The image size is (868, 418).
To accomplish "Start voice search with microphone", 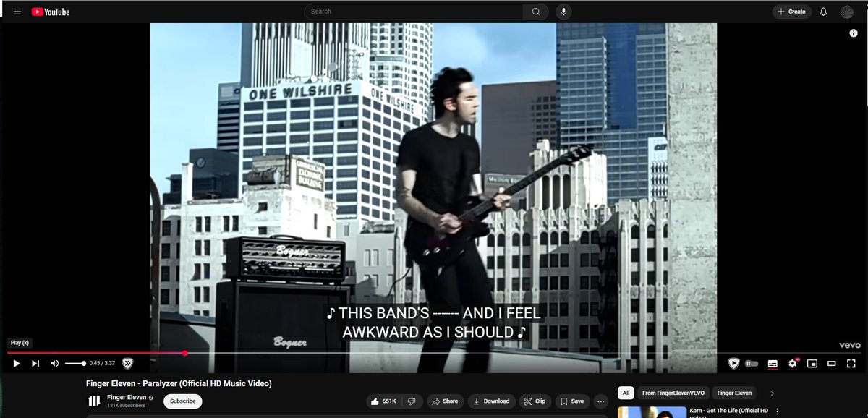I will tap(563, 12).
